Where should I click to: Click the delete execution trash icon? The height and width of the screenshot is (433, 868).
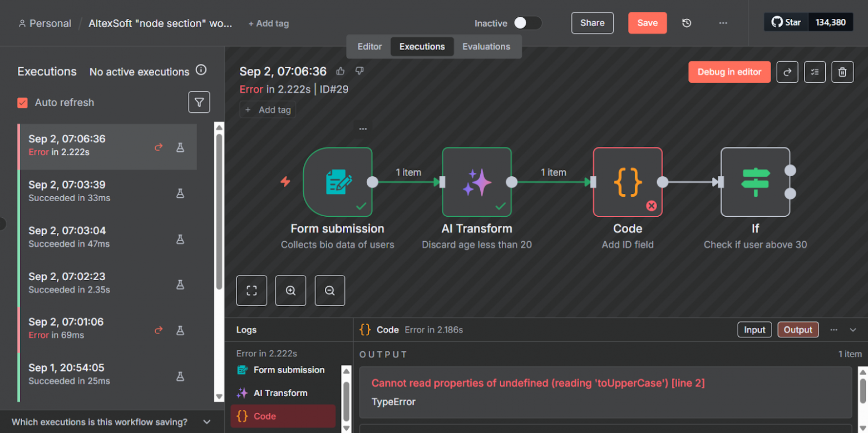tap(842, 72)
